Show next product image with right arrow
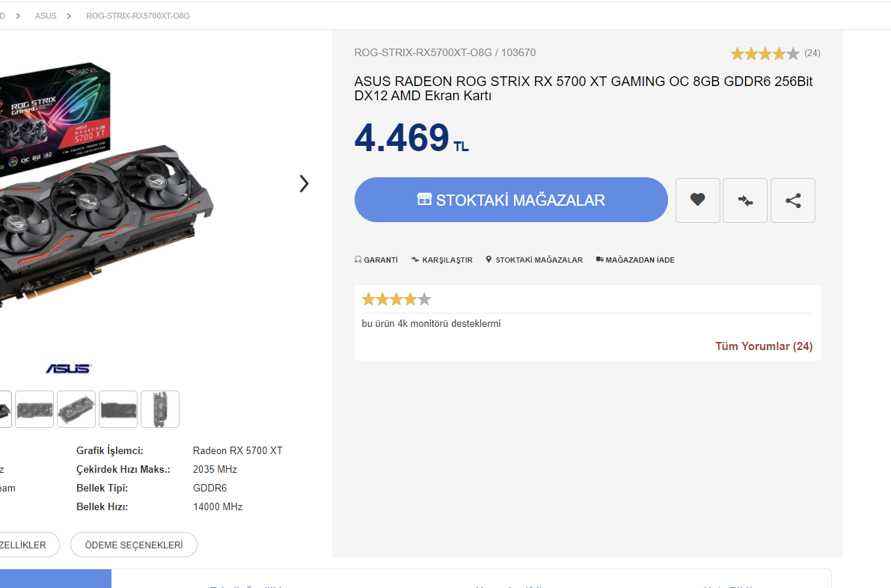This screenshot has height=588, width=891. [x=304, y=183]
